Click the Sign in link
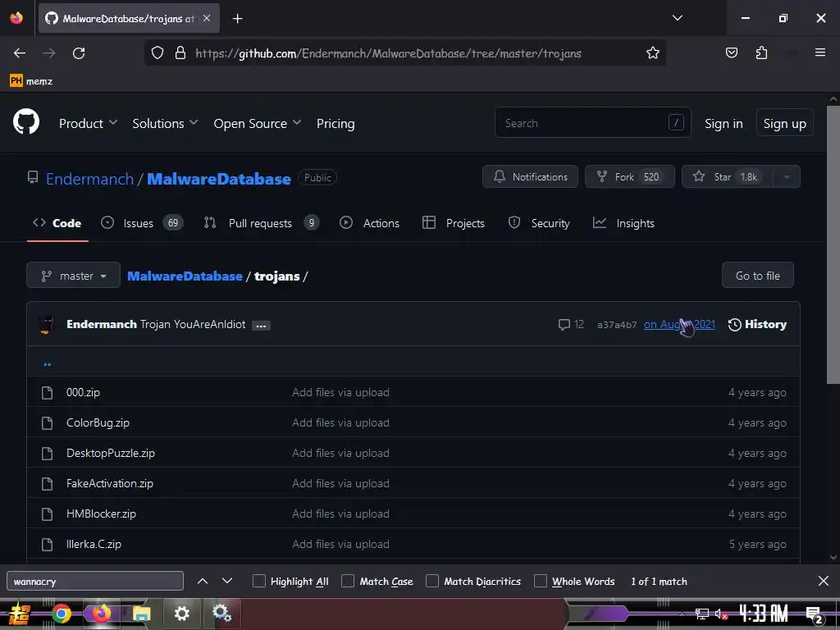Screen dimensions: 840x630 [724, 123]
